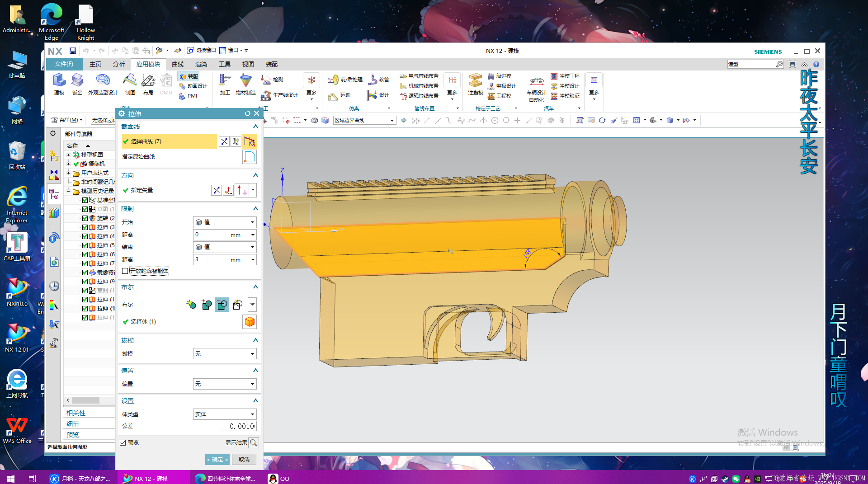This screenshot has height=484, width=868.
Task: Collapse the 限制 section chevron
Action: [x=255, y=209]
